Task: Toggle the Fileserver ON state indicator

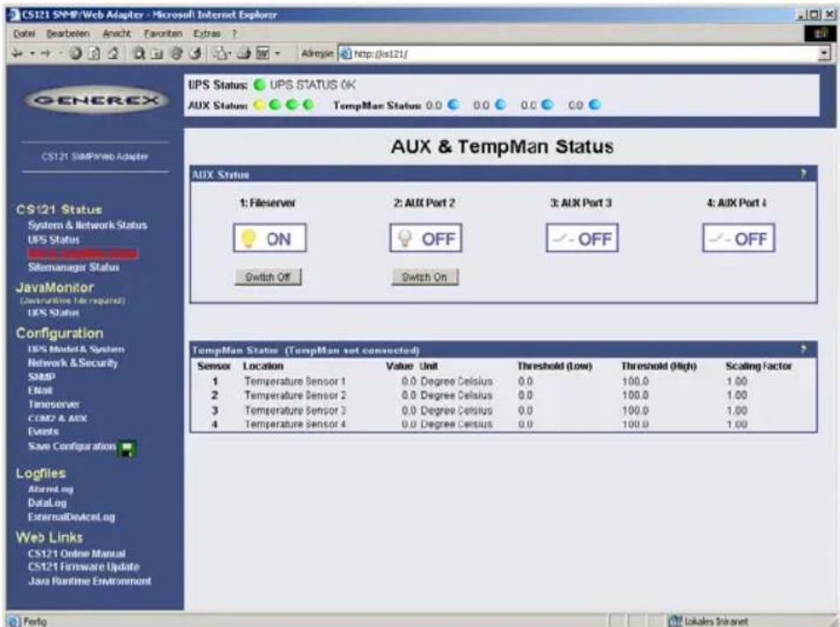Action: coord(270,239)
